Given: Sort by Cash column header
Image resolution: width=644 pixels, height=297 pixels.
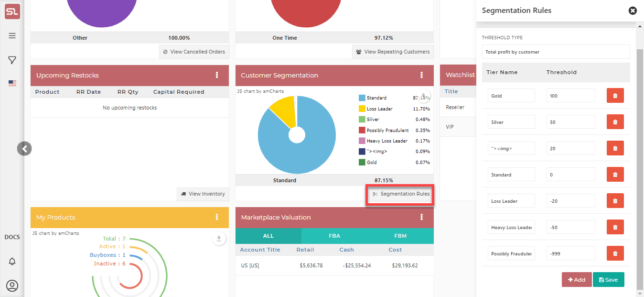Looking at the screenshot, I should coord(346,250).
